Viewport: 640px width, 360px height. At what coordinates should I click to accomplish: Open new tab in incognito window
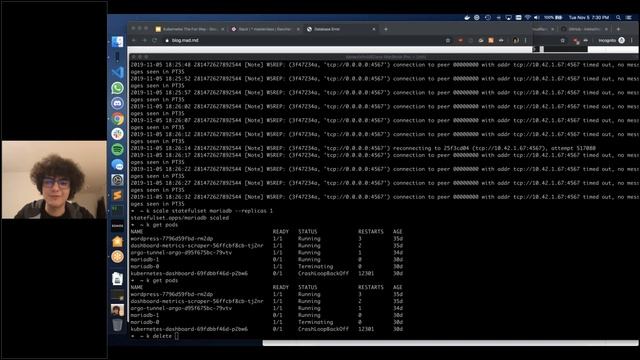pyautogui.click(x=618, y=29)
